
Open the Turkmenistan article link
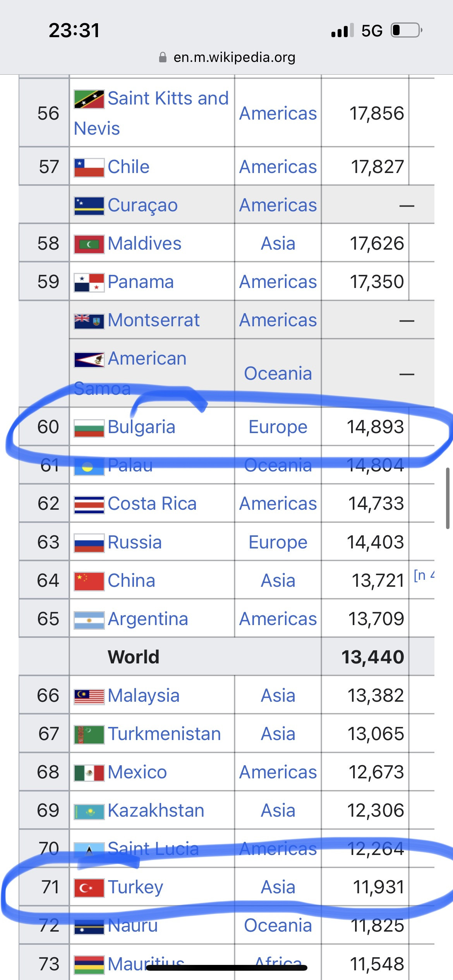[164, 734]
